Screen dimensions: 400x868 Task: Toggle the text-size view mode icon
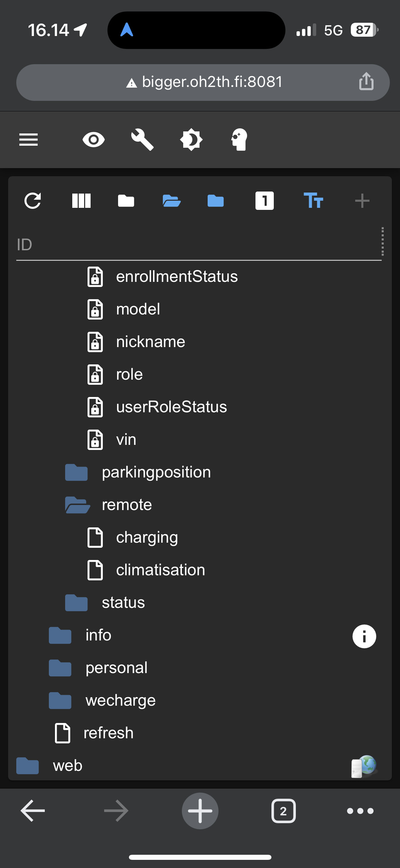coord(313,201)
